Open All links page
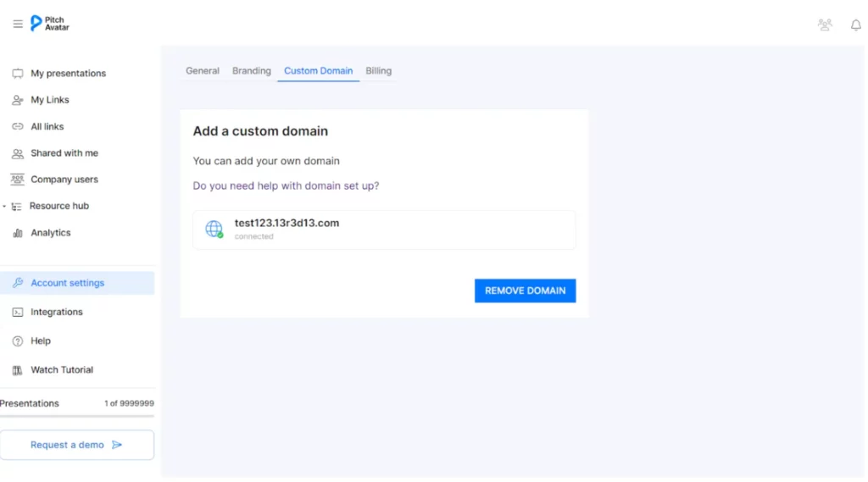Viewport: 868px width, 482px height. coord(47,127)
